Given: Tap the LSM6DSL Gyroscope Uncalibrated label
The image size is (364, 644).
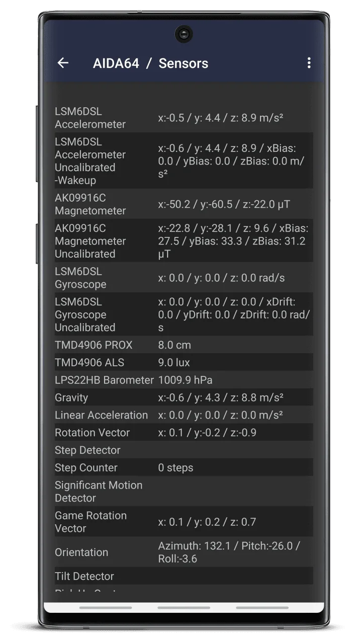Looking at the screenshot, I should [x=85, y=314].
